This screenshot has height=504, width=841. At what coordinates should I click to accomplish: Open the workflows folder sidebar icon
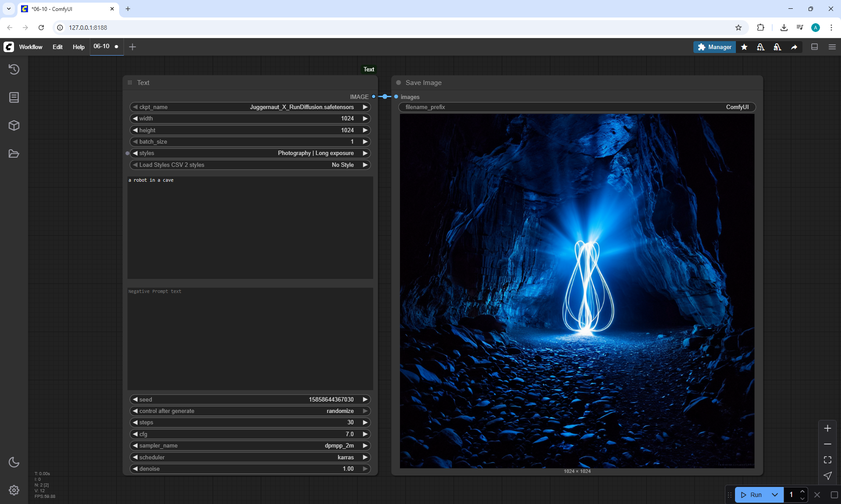tap(14, 154)
